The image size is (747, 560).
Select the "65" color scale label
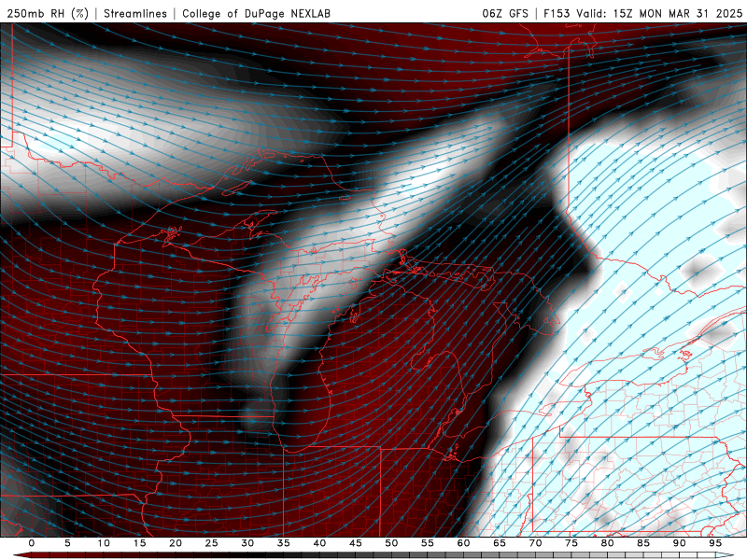500,543
